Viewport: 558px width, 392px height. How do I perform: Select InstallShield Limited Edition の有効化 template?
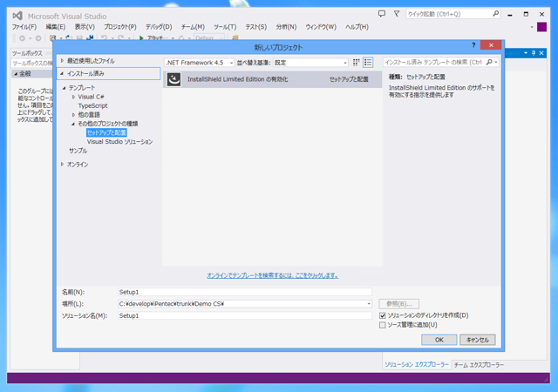(x=273, y=79)
